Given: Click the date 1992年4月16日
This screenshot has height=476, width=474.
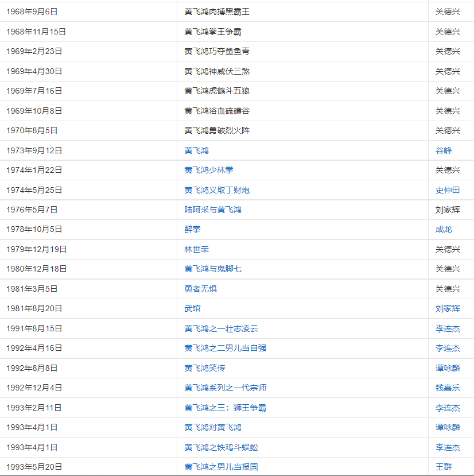Looking at the screenshot, I should [34, 348].
